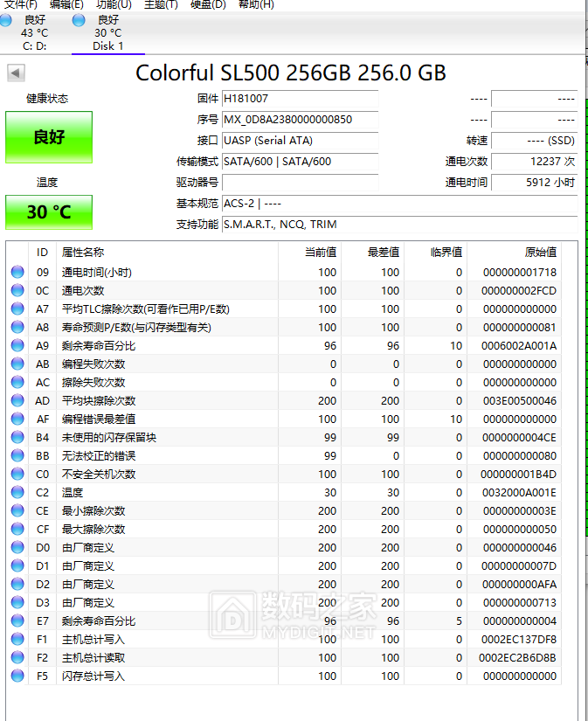This screenshot has width=588, height=721.
Task: Click the green 良好 health status button
Action: (49, 137)
